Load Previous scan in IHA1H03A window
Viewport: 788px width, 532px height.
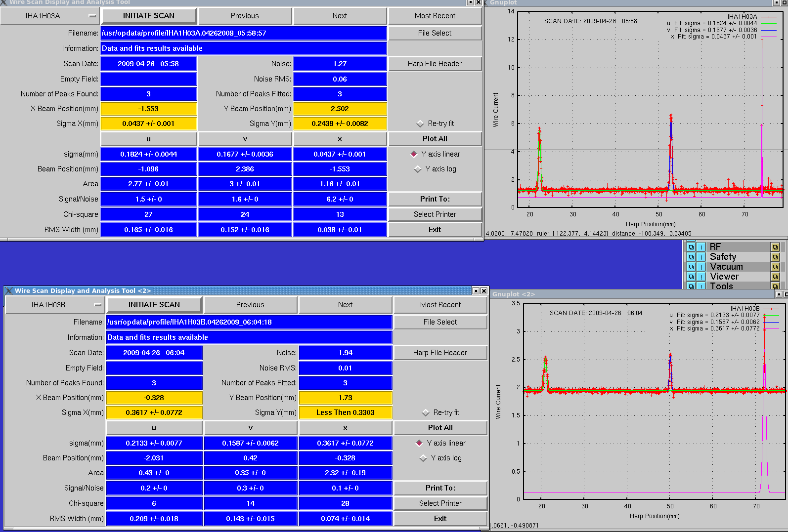coord(245,16)
